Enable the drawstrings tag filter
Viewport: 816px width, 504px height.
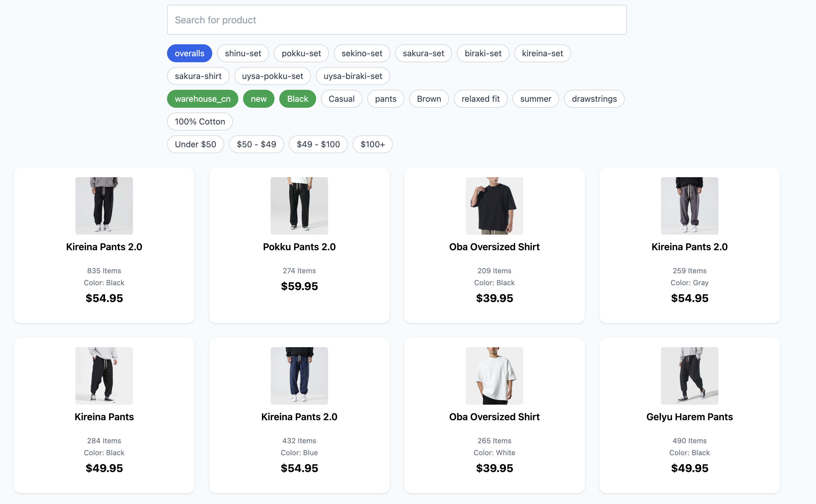(x=594, y=99)
